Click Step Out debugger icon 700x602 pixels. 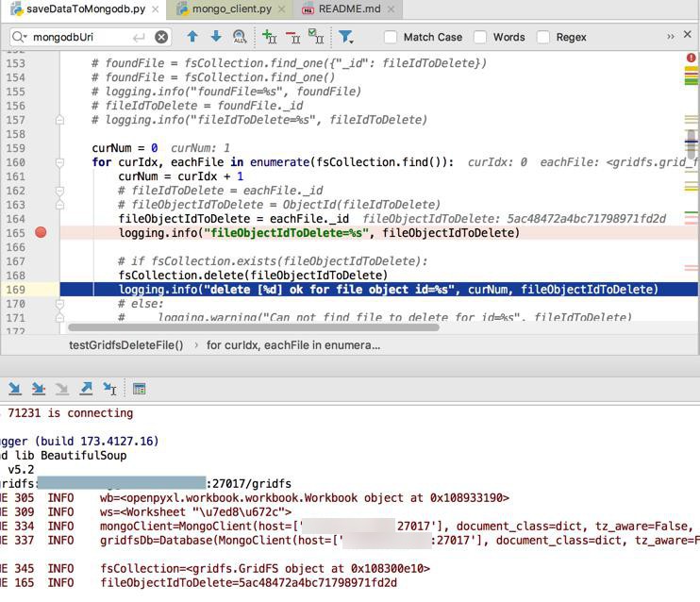(x=86, y=389)
